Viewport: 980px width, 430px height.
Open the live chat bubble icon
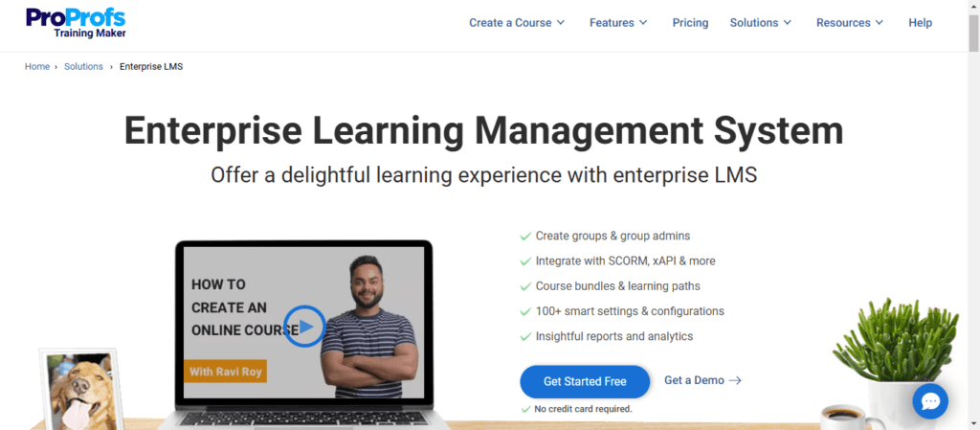(x=930, y=400)
